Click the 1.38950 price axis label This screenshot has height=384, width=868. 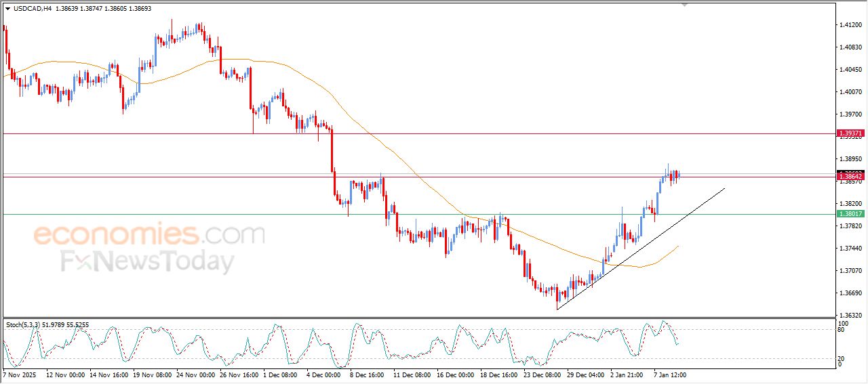[850, 159]
